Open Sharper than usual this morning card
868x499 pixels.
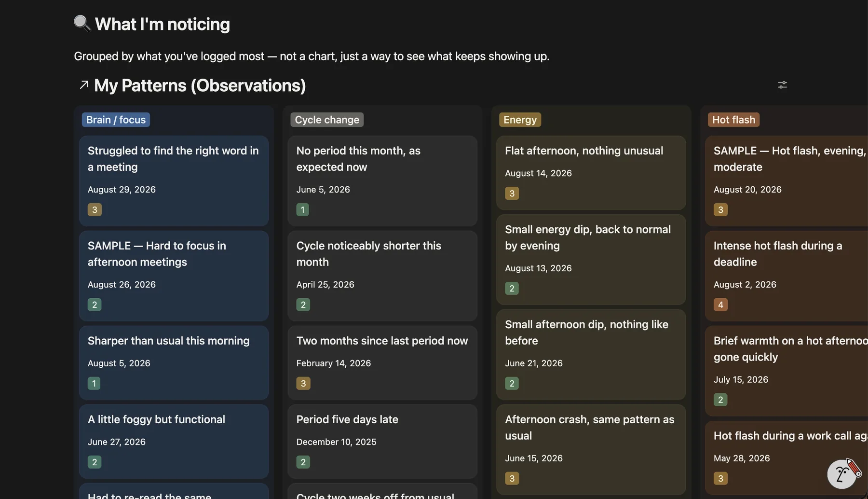pyautogui.click(x=174, y=363)
